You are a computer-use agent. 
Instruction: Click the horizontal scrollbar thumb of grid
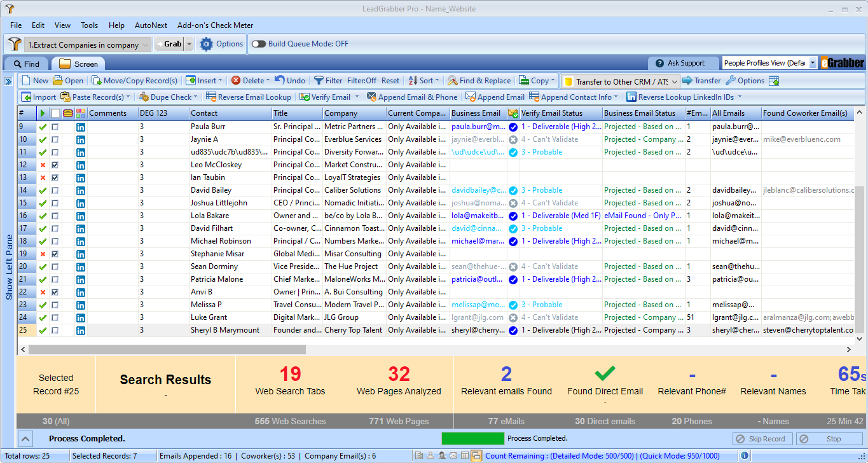coord(167,350)
